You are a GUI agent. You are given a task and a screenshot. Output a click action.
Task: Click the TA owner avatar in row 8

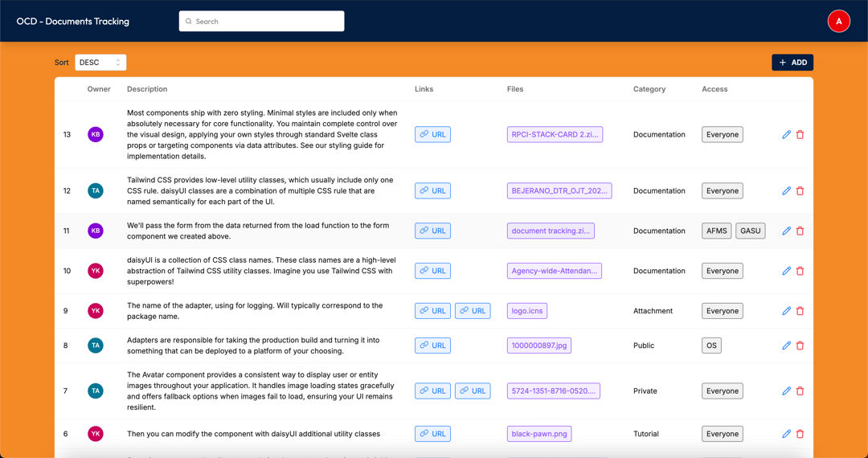[96, 346]
